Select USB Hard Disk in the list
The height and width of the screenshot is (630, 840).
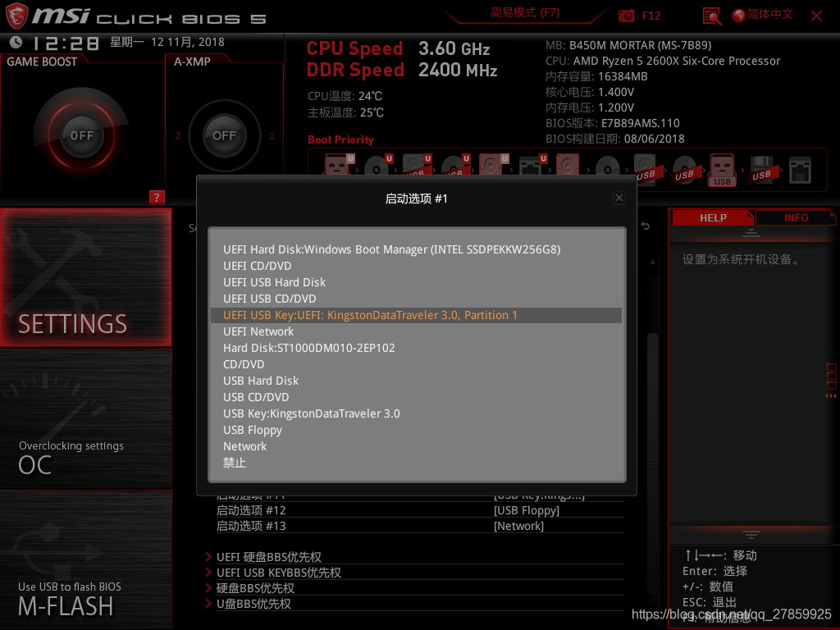point(416,381)
